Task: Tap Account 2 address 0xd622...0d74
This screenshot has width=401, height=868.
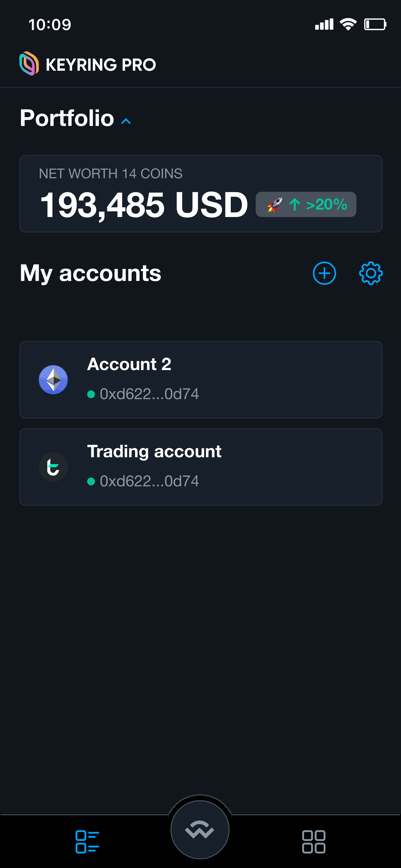Action: 149,394
